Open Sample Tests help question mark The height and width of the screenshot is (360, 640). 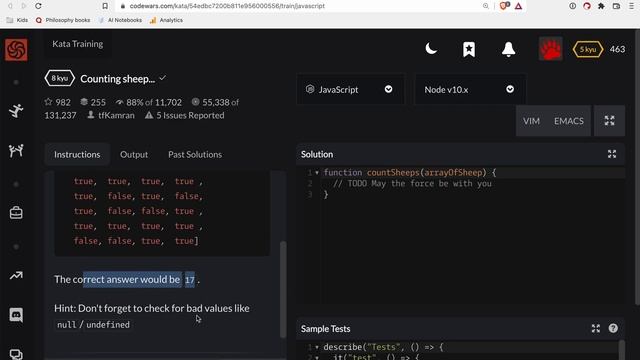(x=613, y=328)
